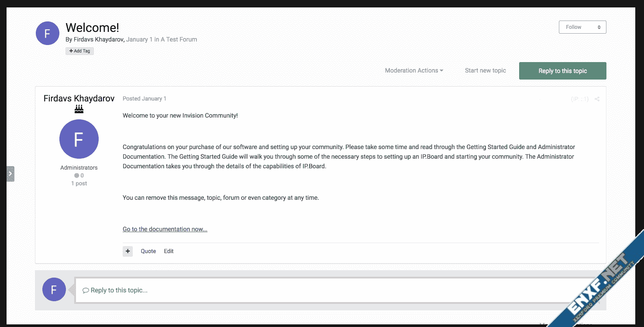Image resolution: width=644 pixels, height=327 pixels.
Task: Click Quote under the post
Action: [148, 251]
